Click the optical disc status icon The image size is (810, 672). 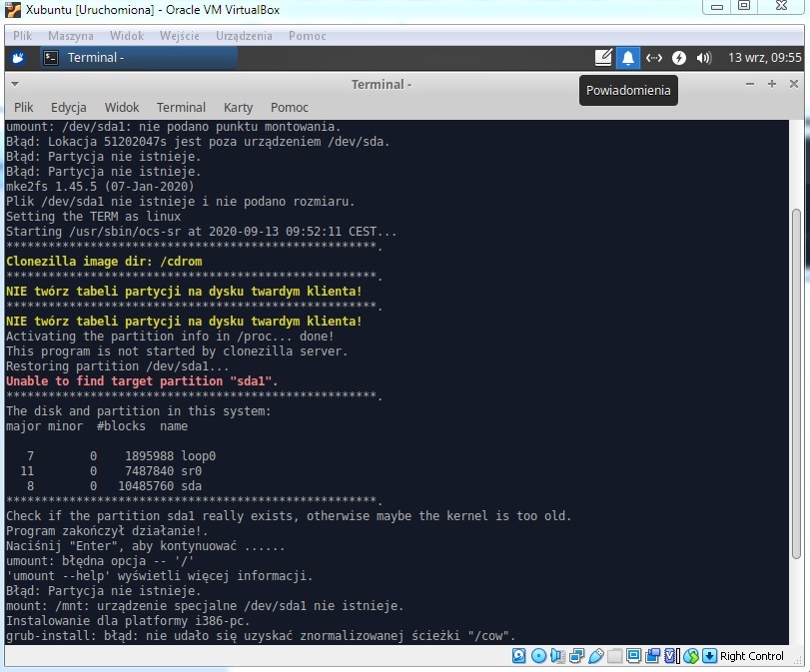pos(538,655)
